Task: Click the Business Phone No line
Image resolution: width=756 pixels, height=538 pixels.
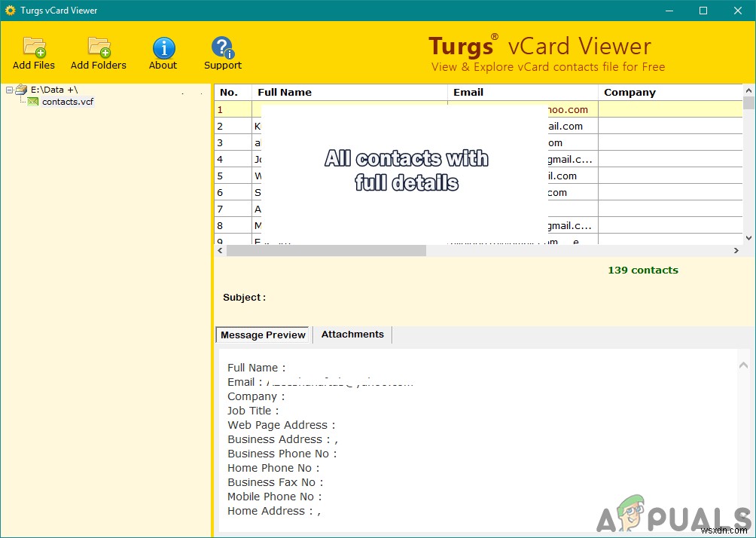Action: 282,454
